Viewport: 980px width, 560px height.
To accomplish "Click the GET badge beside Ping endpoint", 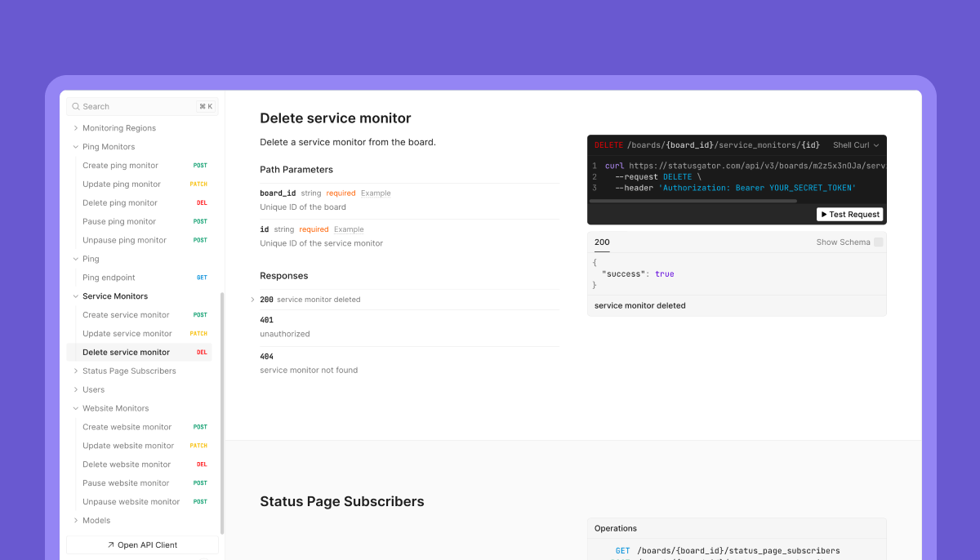I will point(202,278).
